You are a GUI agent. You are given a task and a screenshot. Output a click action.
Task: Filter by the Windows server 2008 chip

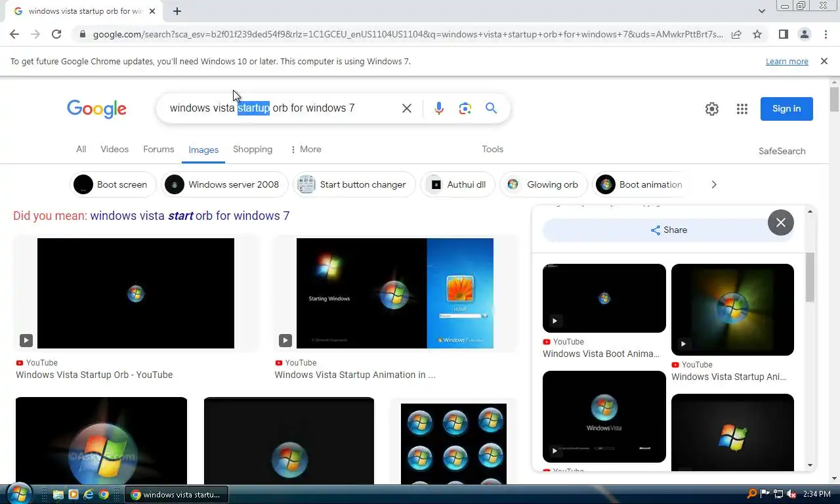[224, 184]
